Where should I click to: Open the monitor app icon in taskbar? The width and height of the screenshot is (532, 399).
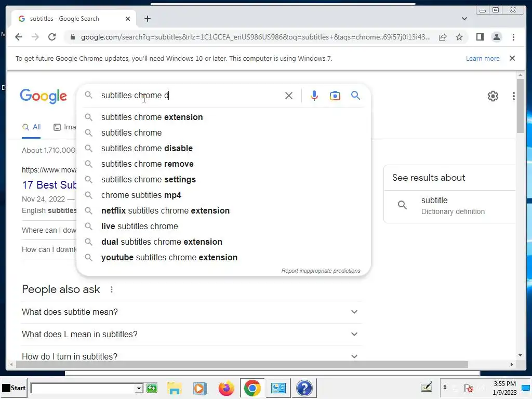pyautogui.click(x=278, y=388)
